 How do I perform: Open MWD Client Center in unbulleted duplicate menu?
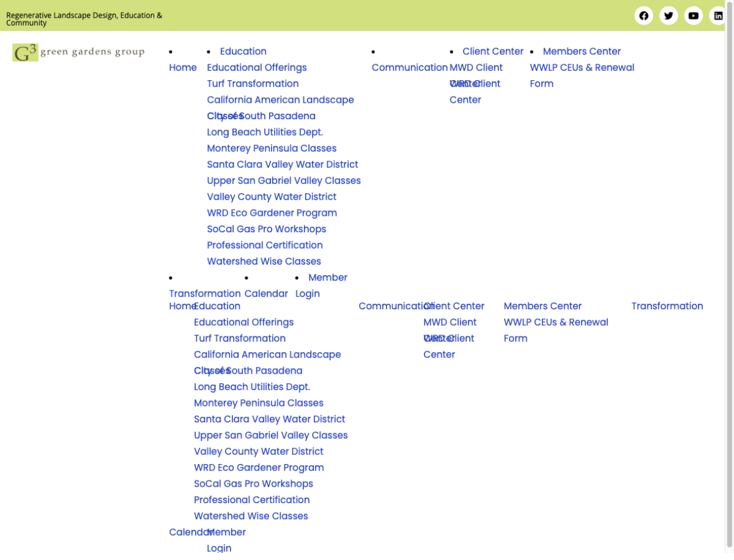450,322
